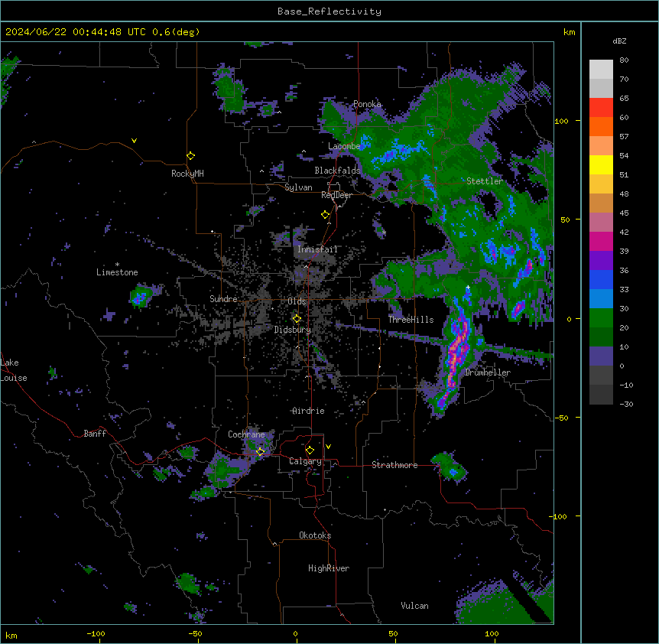Click the Banff label
659x644 pixels.
[95, 434]
